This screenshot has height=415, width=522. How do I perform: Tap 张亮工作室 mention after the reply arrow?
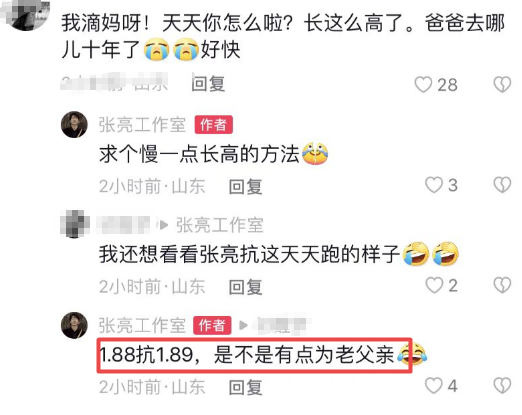[220, 225]
